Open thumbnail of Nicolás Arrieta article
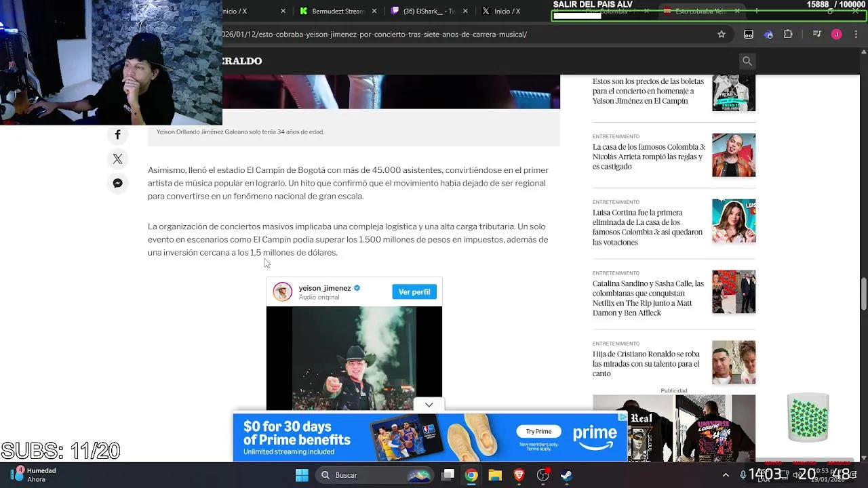The width and height of the screenshot is (868, 488). tap(734, 155)
